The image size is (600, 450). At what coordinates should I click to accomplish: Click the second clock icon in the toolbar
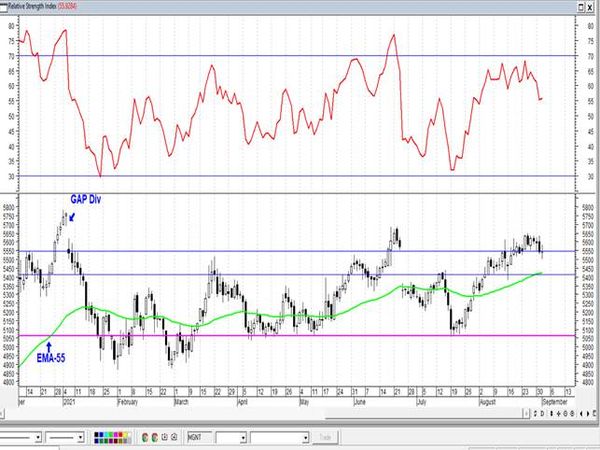[x=174, y=437]
